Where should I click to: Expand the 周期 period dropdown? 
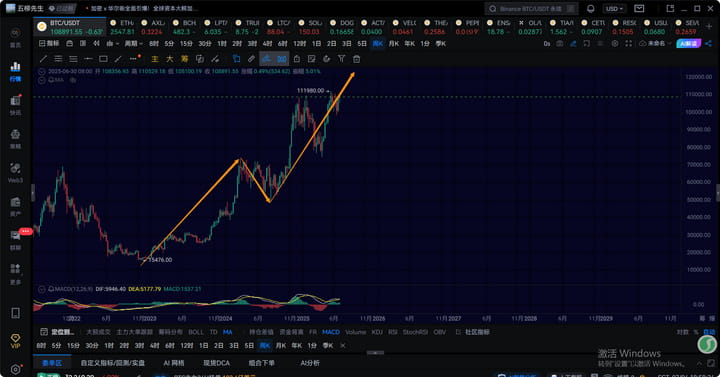point(133,44)
